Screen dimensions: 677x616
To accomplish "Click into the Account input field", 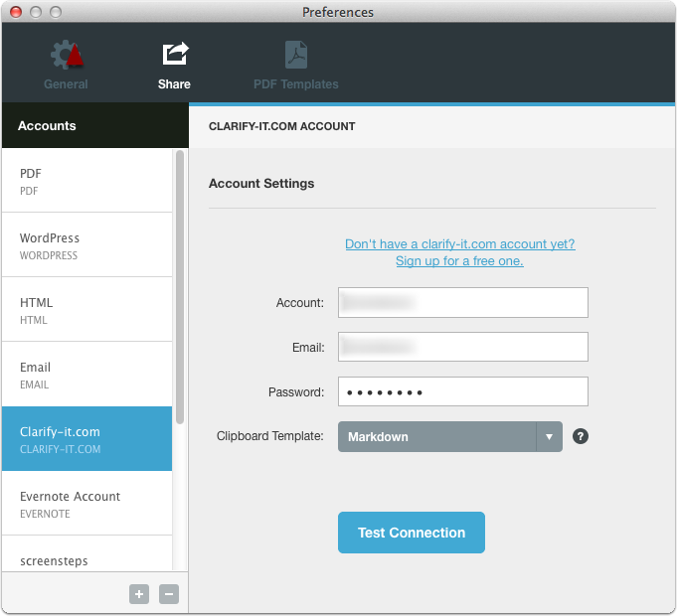I will tap(463, 302).
